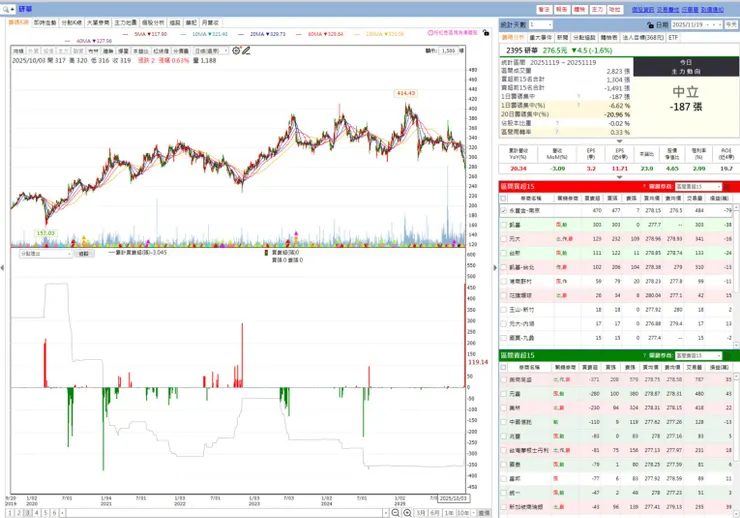The image size is (740, 518).
Task: Collapse the chart panel with the left arrow
Action: click(2, 267)
